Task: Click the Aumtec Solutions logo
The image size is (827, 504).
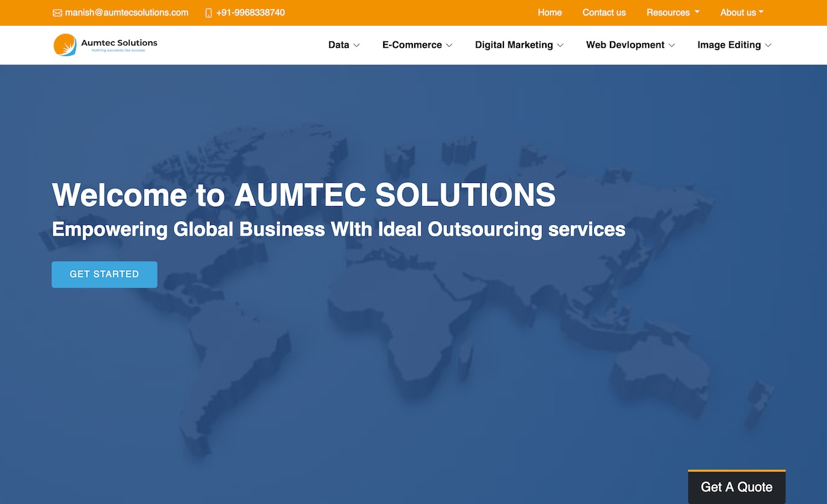Action: pos(105,45)
